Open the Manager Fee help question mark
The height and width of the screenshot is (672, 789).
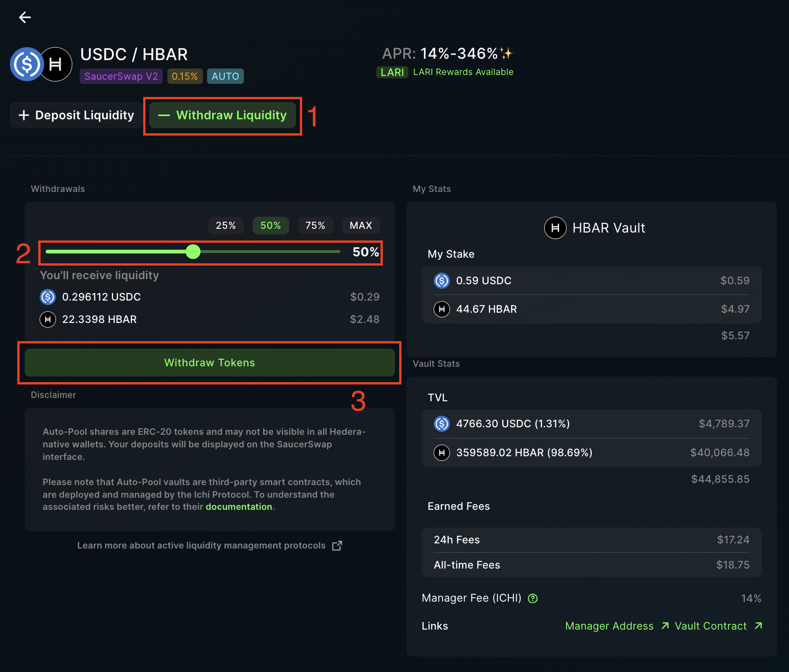(x=533, y=598)
